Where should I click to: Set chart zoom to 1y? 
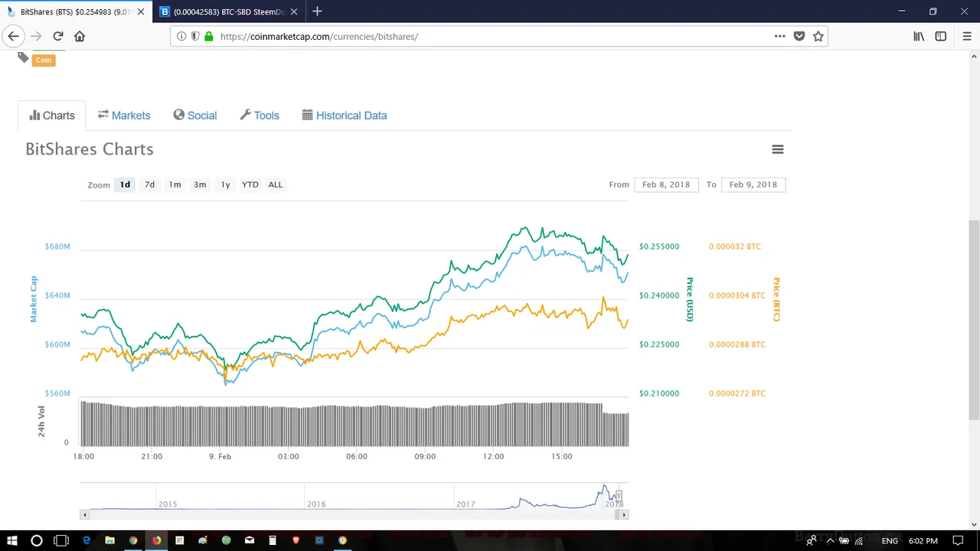(225, 184)
